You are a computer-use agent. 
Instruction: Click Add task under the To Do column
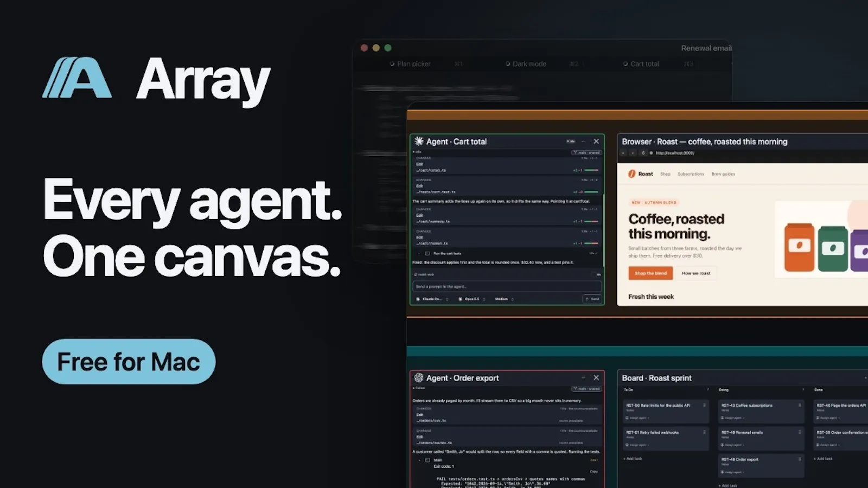pyautogui.click(x=633, y=459)
